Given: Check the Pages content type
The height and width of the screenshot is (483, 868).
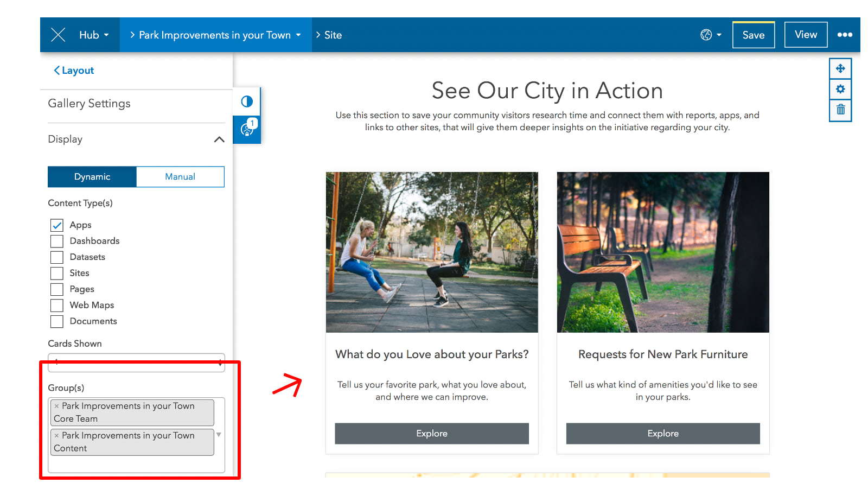Looking at the screenshot, I should coord(57,289).
